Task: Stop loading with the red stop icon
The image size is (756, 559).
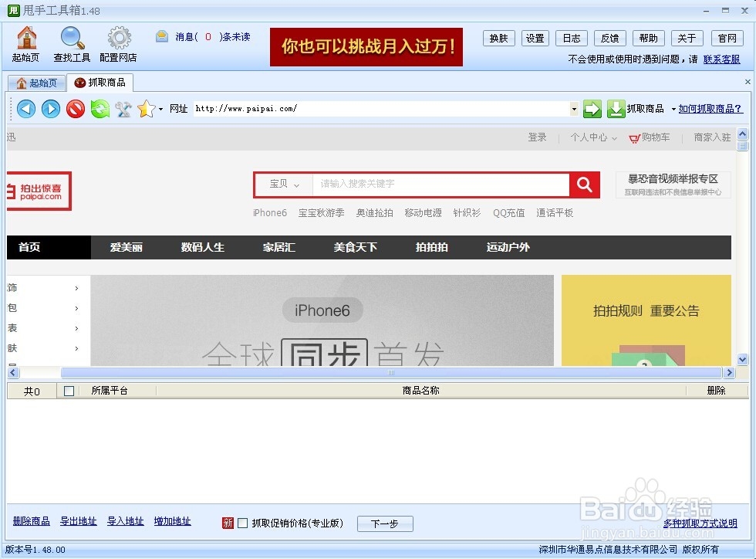Action: coord(76,109)
